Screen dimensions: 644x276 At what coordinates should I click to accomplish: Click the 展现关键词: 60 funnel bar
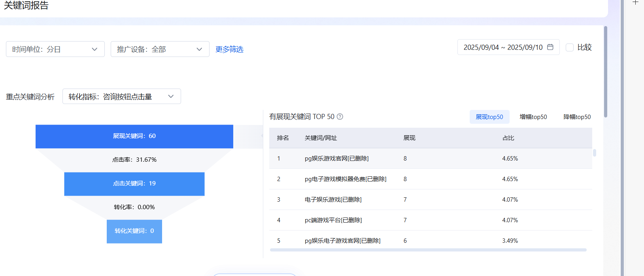click(134, 136)
